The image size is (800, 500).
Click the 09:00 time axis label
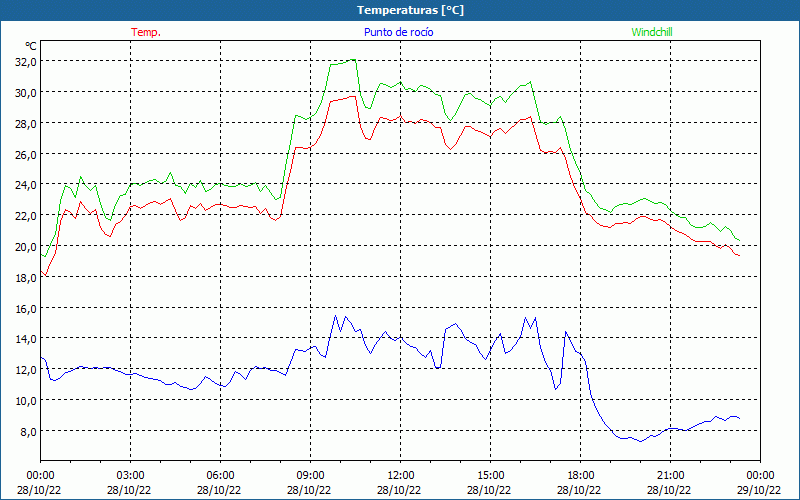[310, 476]
